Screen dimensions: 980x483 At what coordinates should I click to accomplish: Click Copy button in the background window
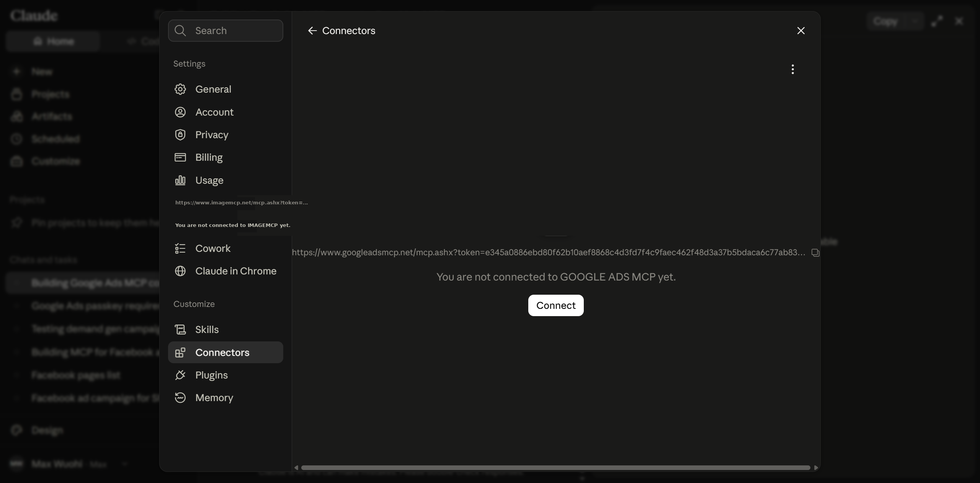(885, 21)
